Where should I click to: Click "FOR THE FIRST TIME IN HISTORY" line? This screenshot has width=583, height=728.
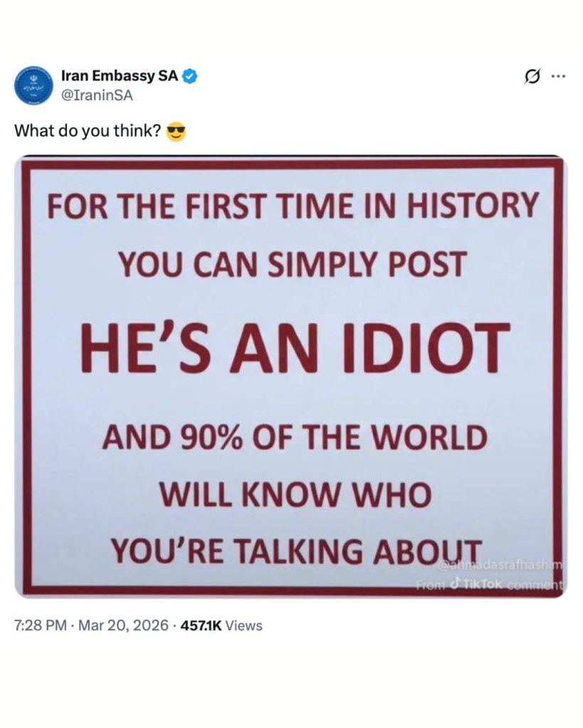click(293, 207)
